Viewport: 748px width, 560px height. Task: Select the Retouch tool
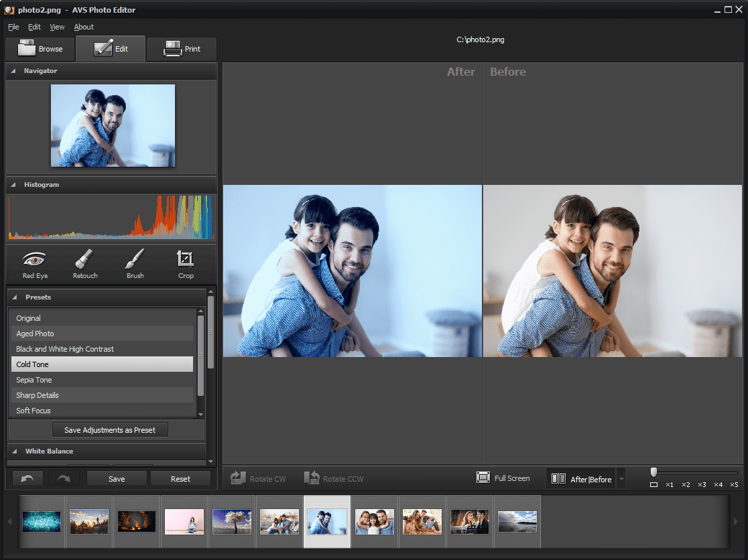pos(85,264)
